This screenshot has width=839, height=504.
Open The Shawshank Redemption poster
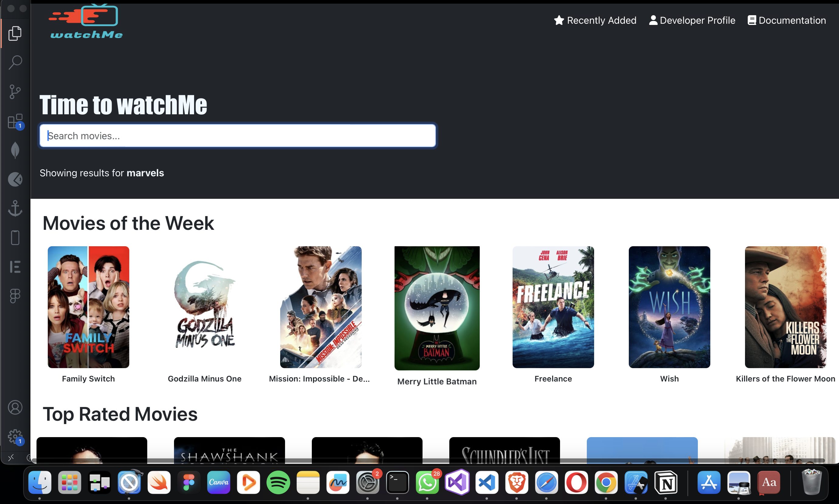pyautogui.click(x=229, y=450)
